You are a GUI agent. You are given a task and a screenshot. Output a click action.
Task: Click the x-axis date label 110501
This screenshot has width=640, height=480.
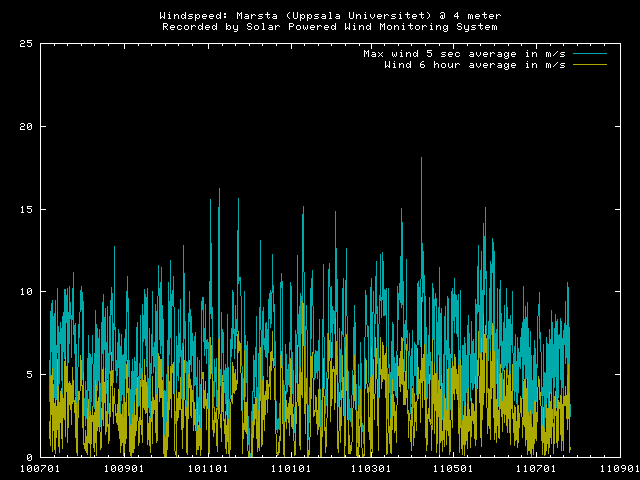[453, 468]
